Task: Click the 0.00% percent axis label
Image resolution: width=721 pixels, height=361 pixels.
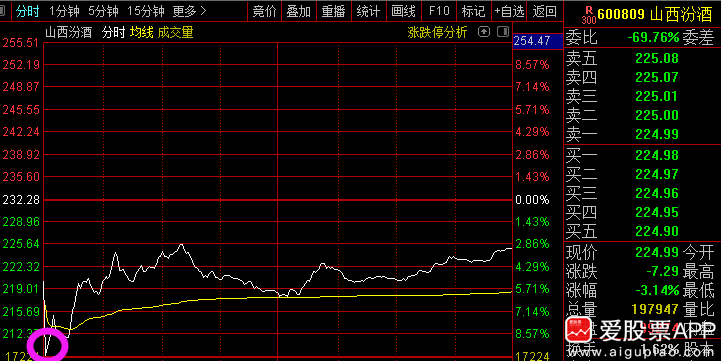Action: (x=532, y=200)
